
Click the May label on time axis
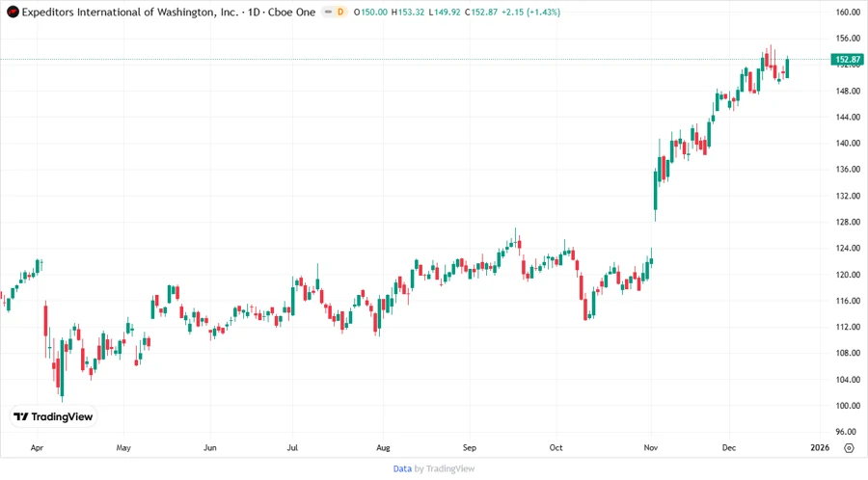123,447
